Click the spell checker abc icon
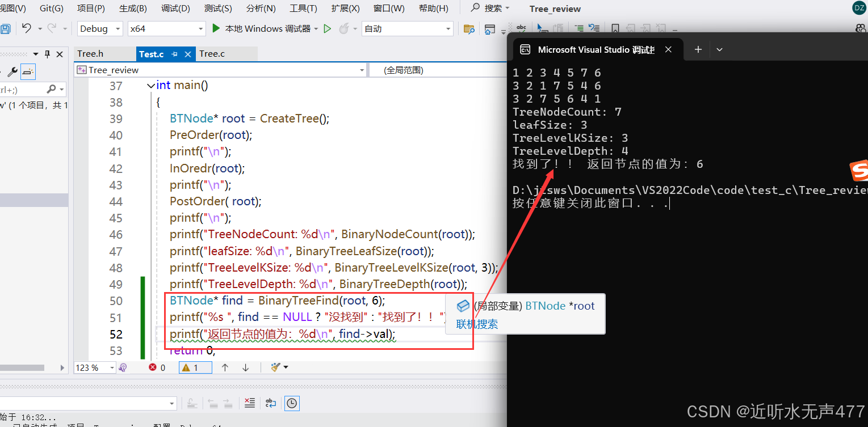 pos(521,29)
